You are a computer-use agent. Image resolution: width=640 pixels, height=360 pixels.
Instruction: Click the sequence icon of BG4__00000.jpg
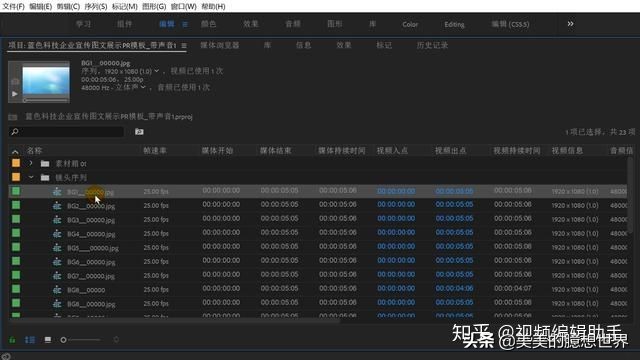tap(57, 234)
